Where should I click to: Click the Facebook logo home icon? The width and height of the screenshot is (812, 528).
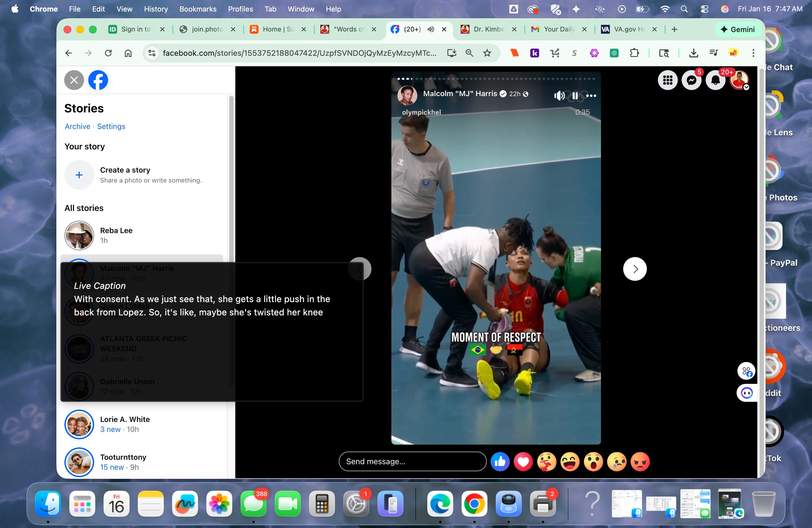point(98,80)
